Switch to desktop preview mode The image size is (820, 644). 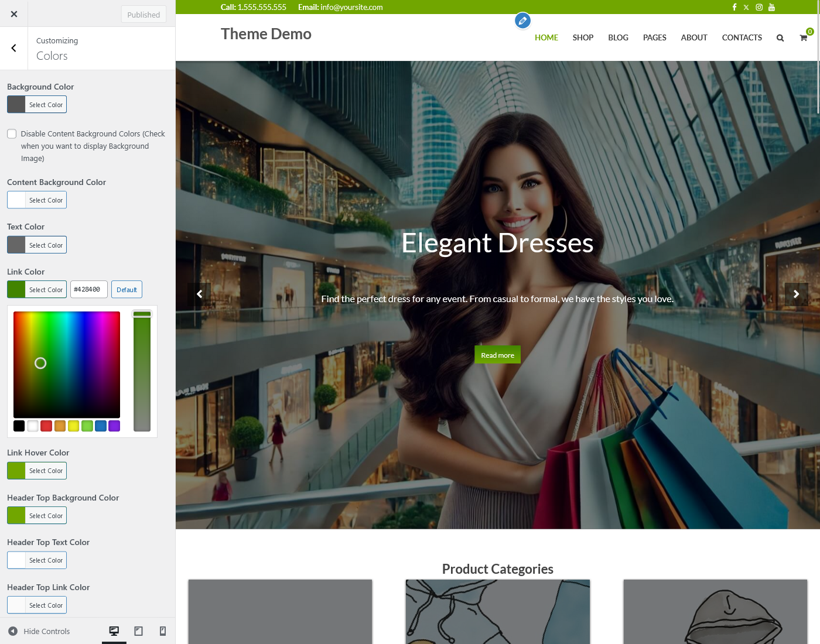tap(114, 631)
